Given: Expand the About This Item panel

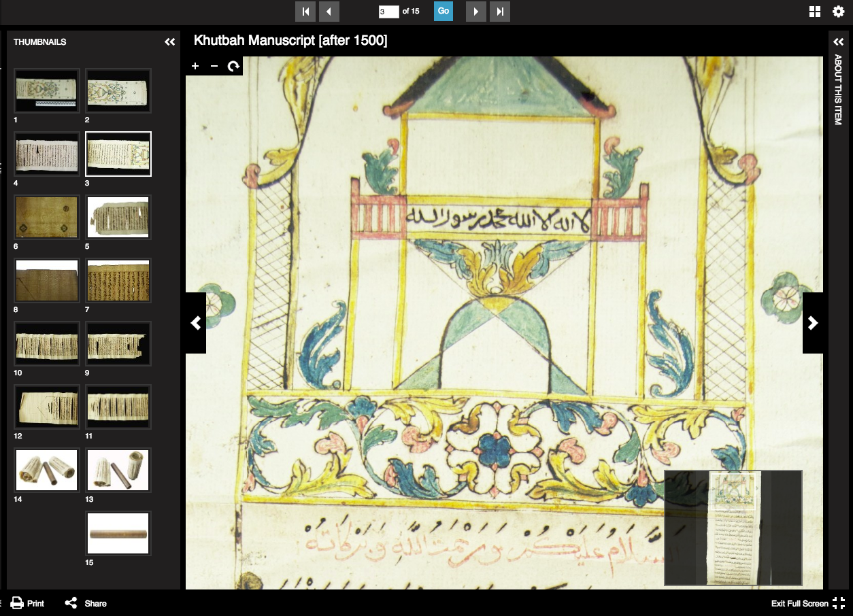Looking at the screenshot, I should point(838,42).
